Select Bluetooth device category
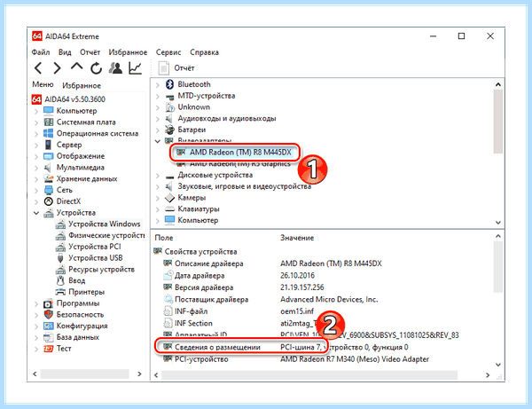532x409 pixels. point(194,84)
